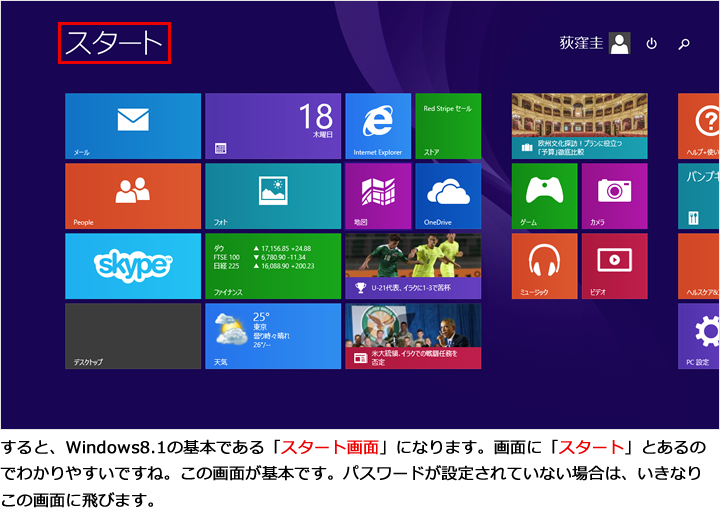Open the PC 設定 settings tile
The height and width of the screenshot is (509, 720).
tap(699, 336)
